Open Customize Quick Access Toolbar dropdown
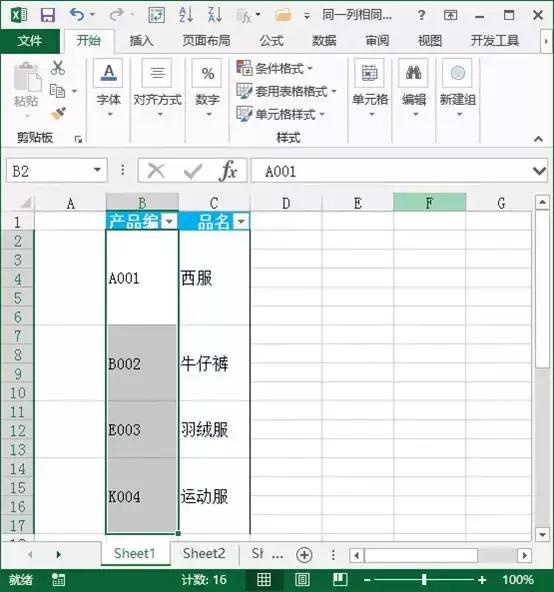 click(x=307, y=16)
